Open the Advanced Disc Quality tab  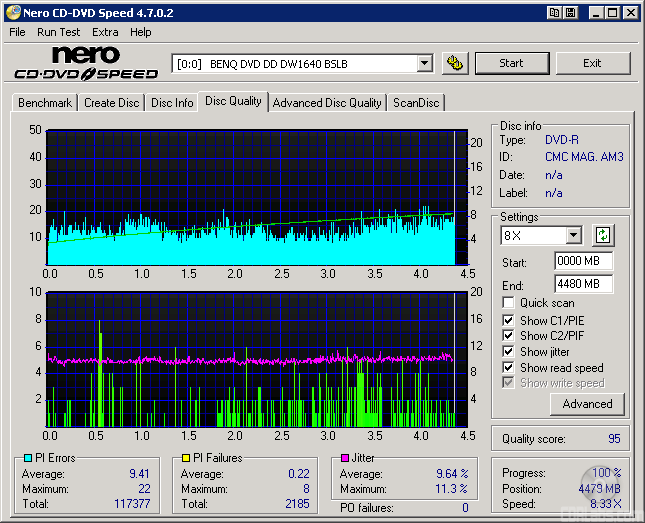pyautogui.click(x=327, y=103)
